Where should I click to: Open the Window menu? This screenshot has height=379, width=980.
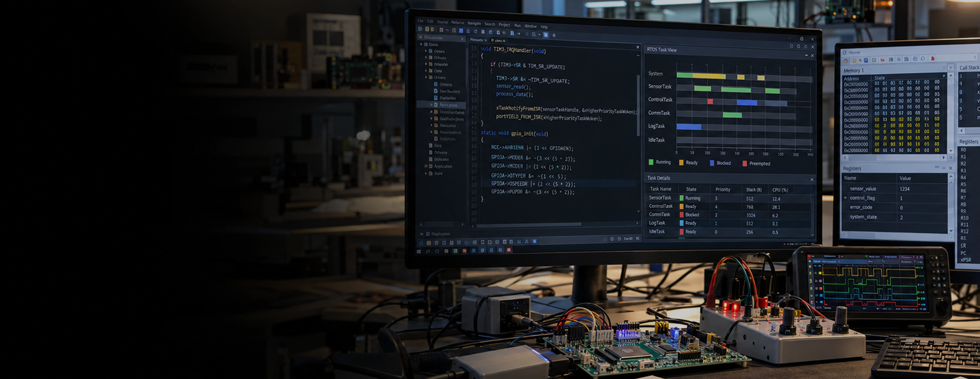(x=530, y=26)
